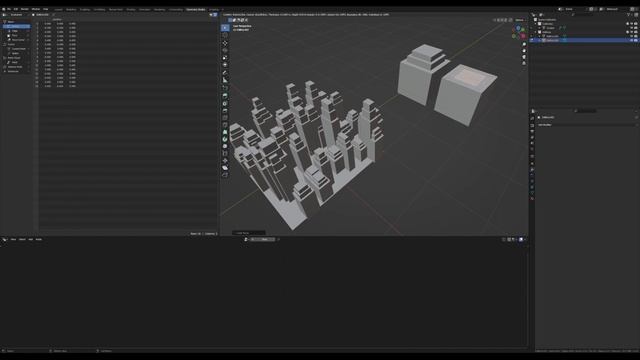Open the viewport Options dropdown
The width and height of the screenshot is (640, 360).
coord(520,20)
